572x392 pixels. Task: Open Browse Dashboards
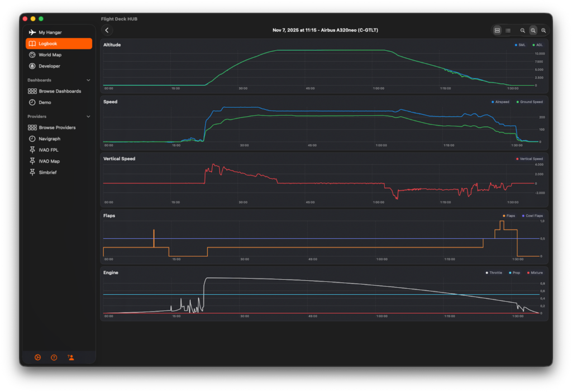click(x=59, y=91)
